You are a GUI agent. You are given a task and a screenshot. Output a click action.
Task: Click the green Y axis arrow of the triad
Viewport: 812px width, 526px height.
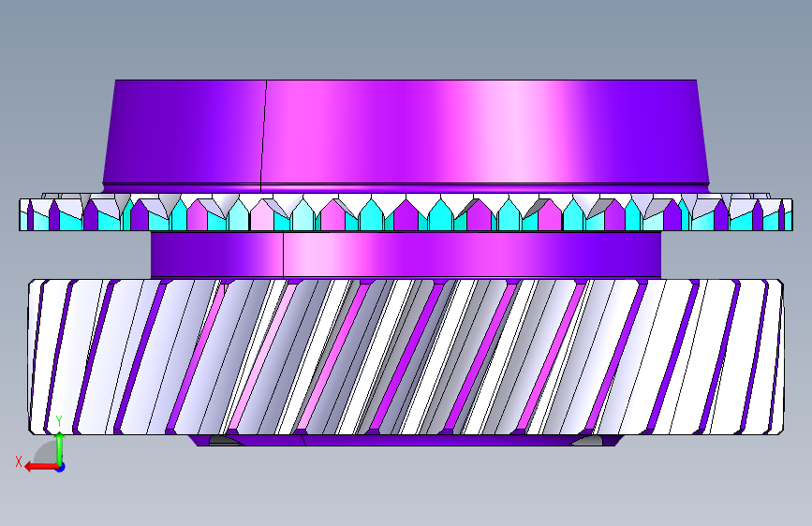tap(60, 448)
